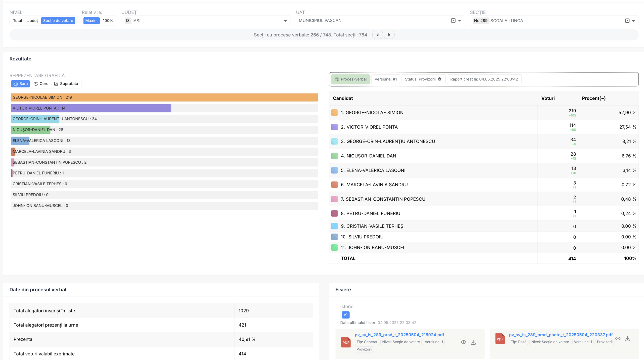Preview the photo PDF with eye icon
This screenshot has height=360, width=644.
click(618, 339)
